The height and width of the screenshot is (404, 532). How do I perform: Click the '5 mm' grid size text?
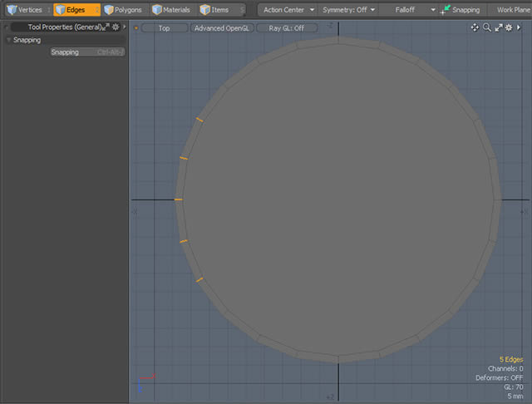pos(515,396)
